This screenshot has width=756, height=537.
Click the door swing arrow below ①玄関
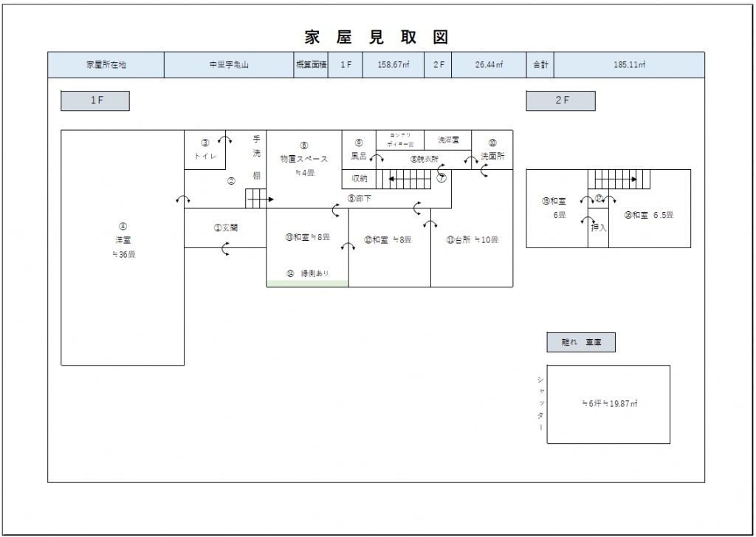click(225, 248)
